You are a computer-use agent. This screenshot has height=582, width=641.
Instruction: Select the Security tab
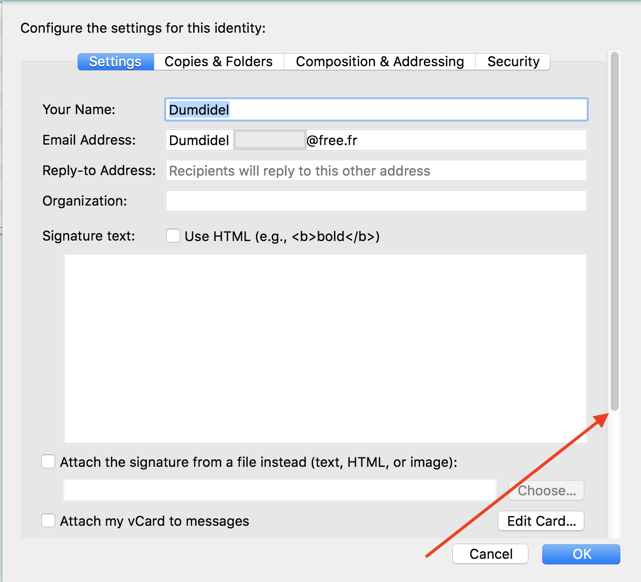pos(513,62)
